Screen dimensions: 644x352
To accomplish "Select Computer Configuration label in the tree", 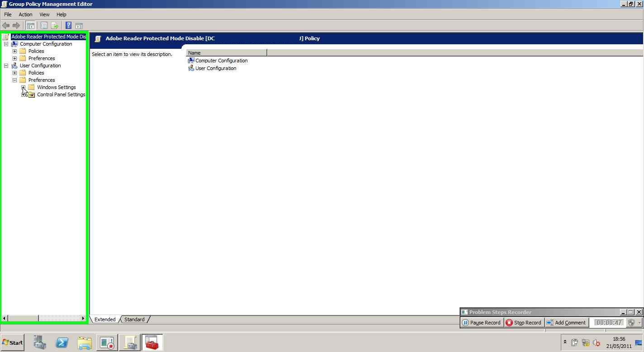I will click(x=46, y=44).
